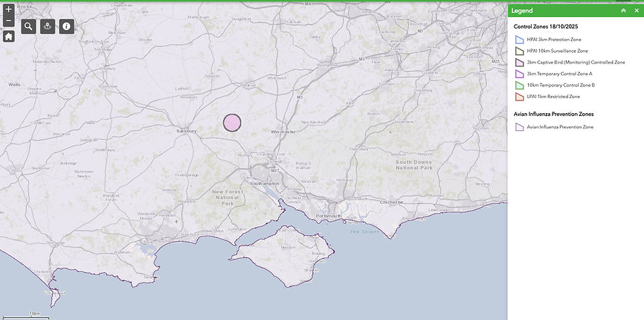Zoom in on the map
644x320 pixels.
click(x=9, y=9)
